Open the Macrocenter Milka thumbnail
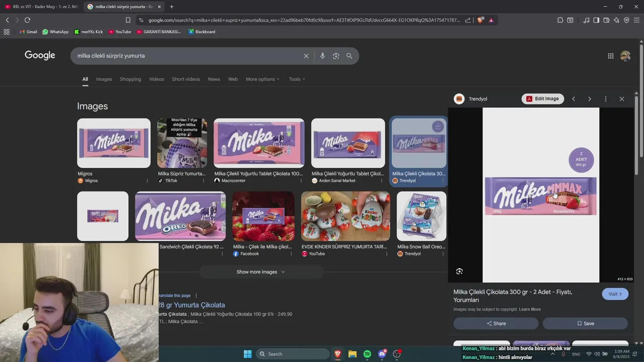This screenshot has width=644, height=362. point(259,143)
